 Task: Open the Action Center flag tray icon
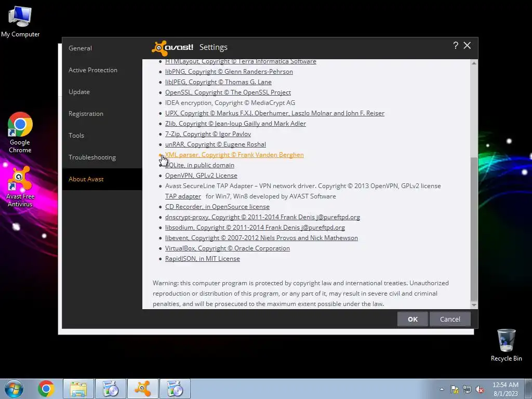coord(454,389)
